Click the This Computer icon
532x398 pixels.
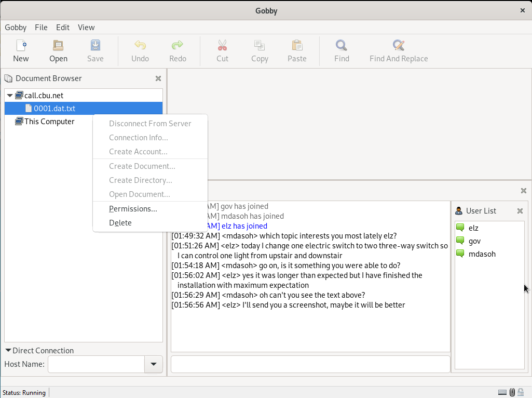[x=19, y=121]
